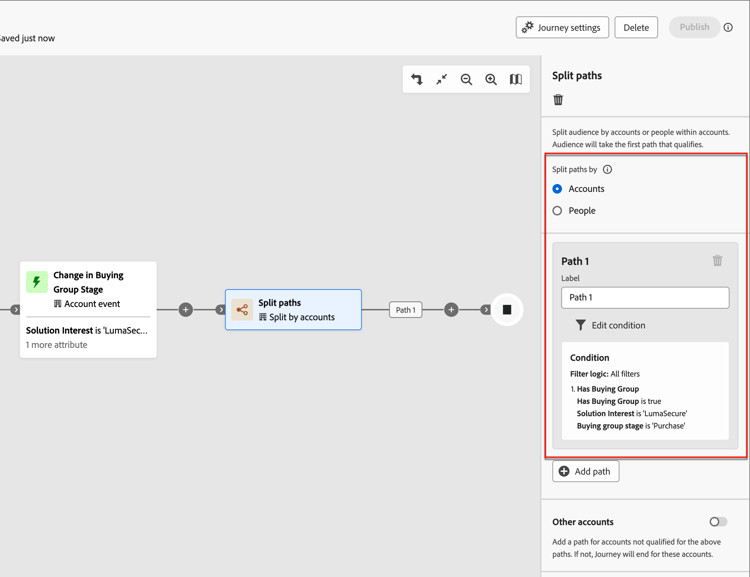Click plus node after Change in Buying Group Stage
Viewport: 750px width, 577px height.
click(186, 310)
